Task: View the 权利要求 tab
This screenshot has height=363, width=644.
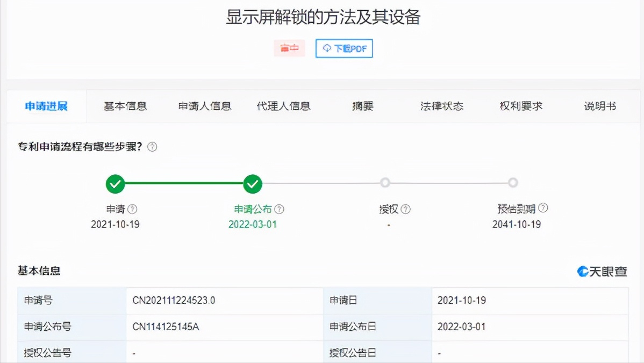Action: coord(521,106)
